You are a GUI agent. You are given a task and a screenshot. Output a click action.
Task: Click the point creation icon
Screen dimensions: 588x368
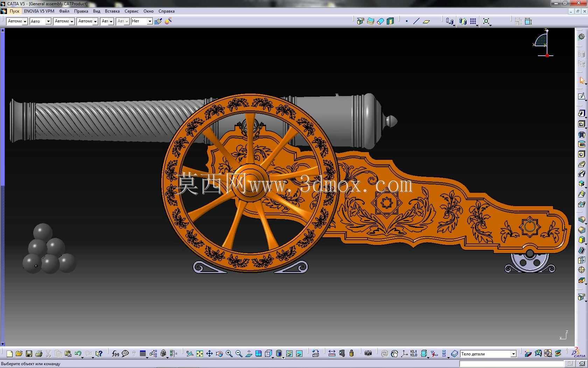click(407, 21)
